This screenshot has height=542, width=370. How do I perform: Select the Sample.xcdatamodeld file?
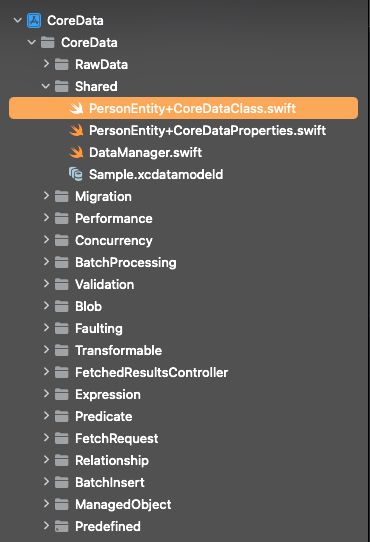coord(156,174)
